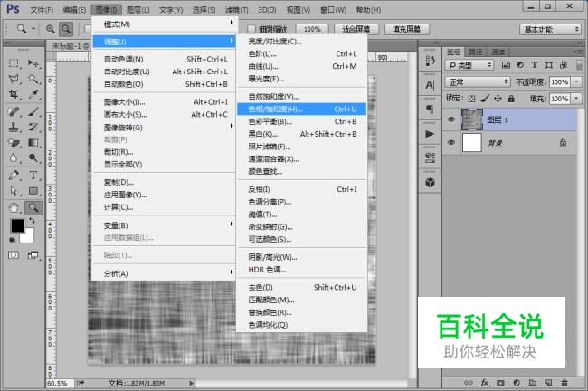Click foreground black color swatch
The width and height of the screenshot is (588, 391).
(17, 225)
